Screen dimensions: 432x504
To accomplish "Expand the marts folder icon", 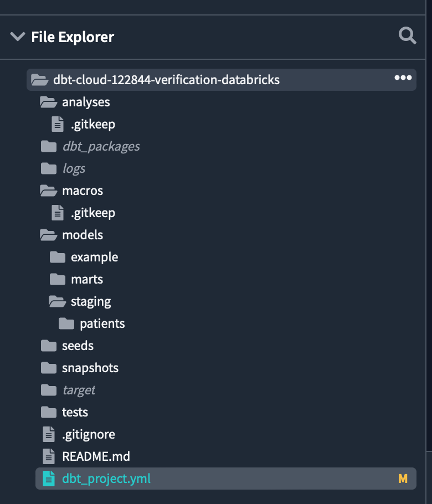I will [58, 279].
